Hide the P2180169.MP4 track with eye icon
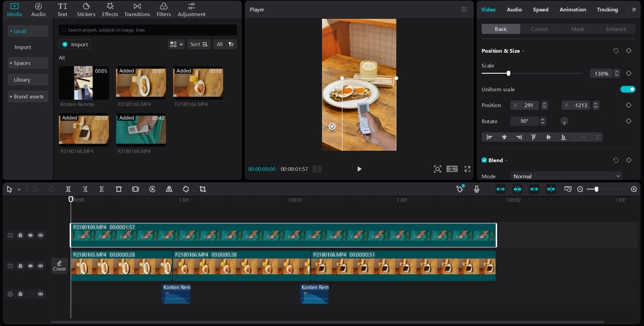This screenshot has width=644, height=326. pos(30,235)
